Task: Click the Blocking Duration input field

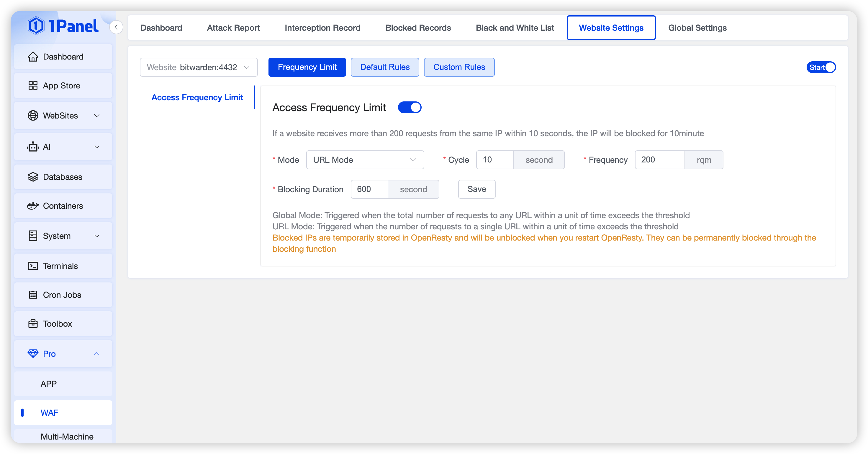Action: click(x=369, y=189)
